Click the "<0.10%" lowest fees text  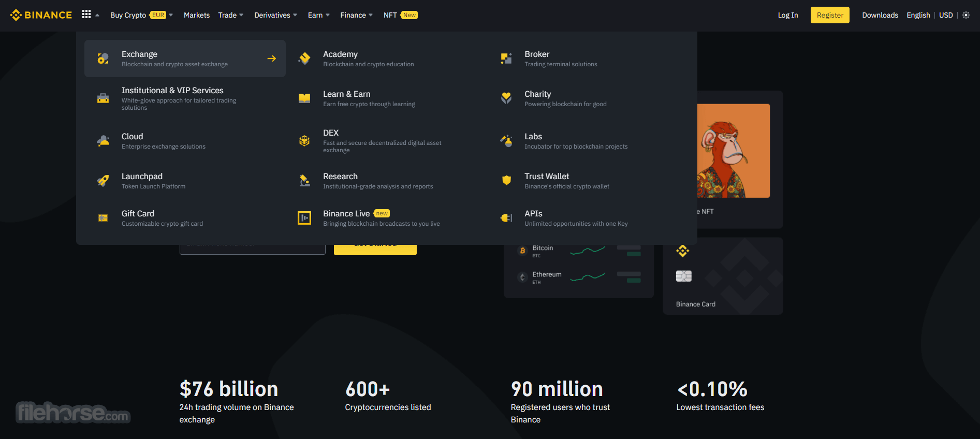(712, 389)
